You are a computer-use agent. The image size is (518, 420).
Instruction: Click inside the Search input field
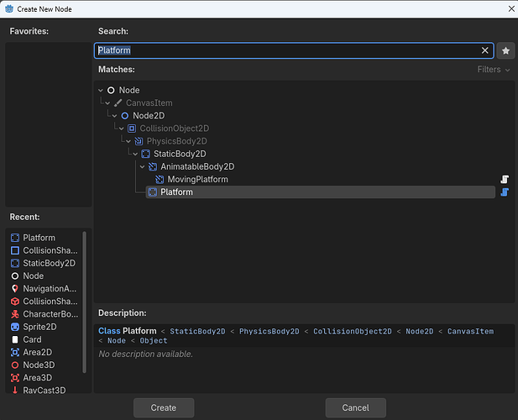[x=294, y=50]
